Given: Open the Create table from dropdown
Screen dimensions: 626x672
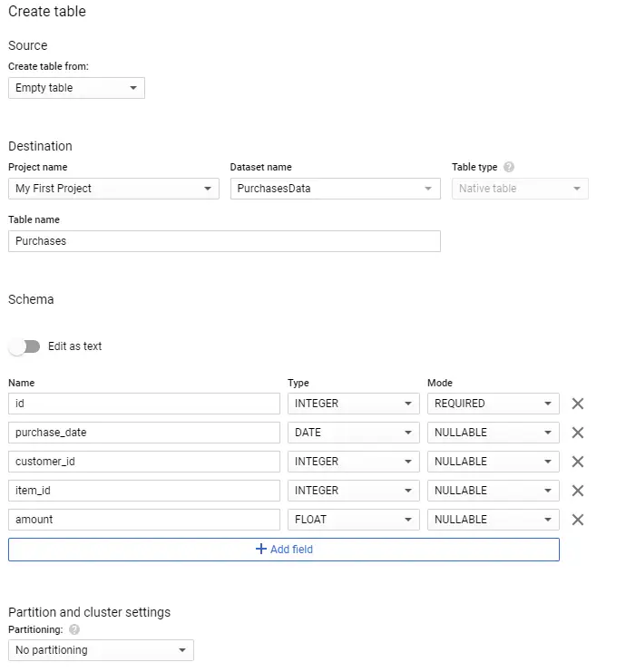Looking at the screenshot, I should pos(76,88).
